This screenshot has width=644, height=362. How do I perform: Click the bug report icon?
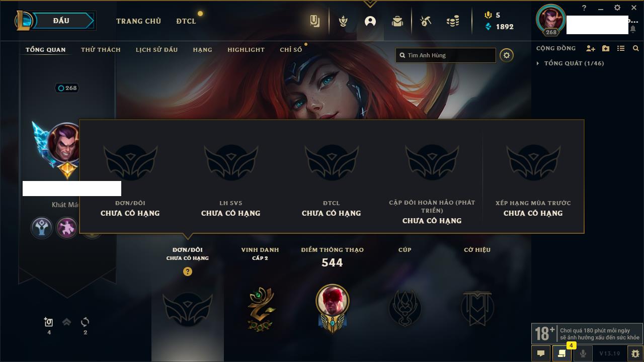tap(635, 353)
